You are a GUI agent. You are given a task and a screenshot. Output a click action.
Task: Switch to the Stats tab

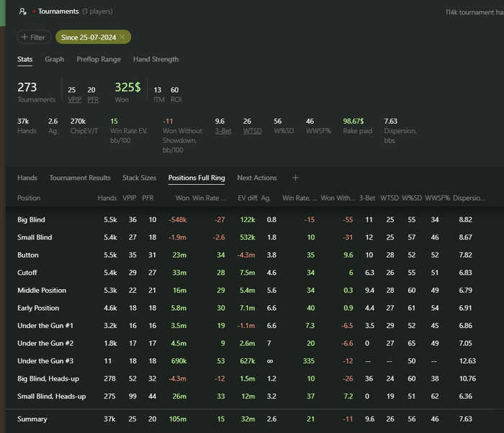pos(24,60)
